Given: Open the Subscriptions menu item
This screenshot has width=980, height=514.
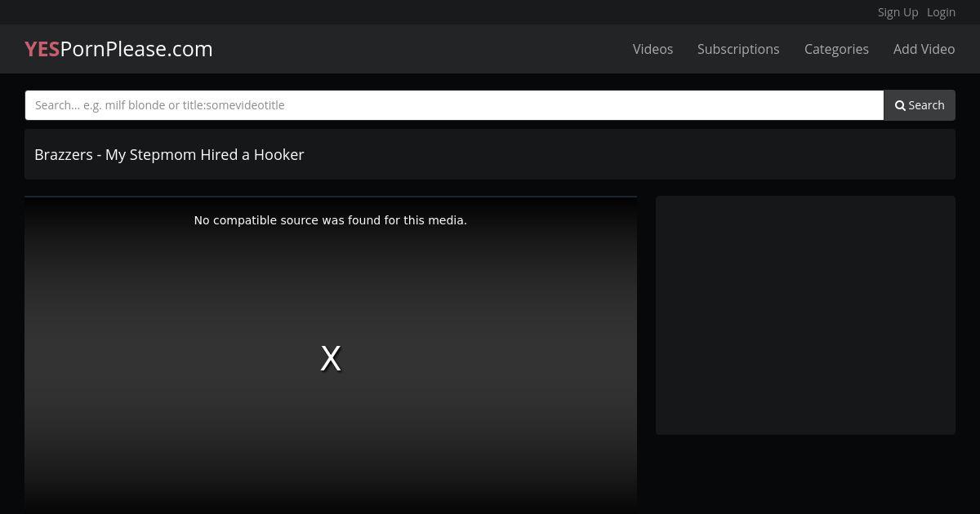Looking at the screenshot, I should tap(738, 49).
